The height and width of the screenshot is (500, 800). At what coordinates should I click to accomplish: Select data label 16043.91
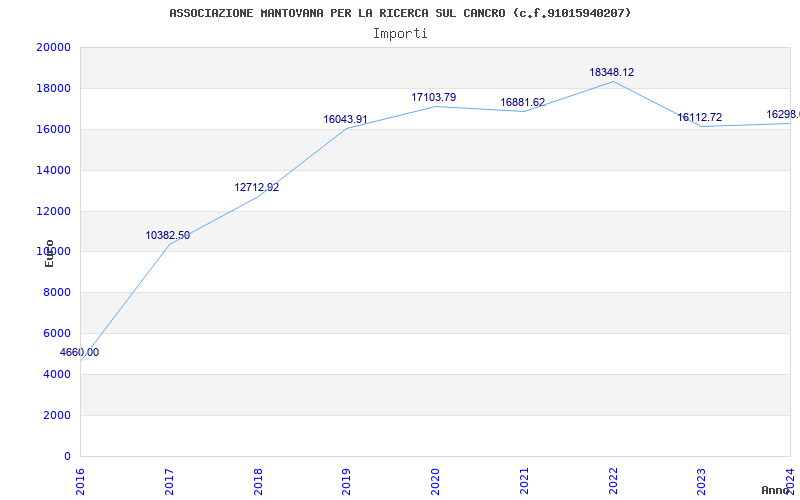[345, 119]
